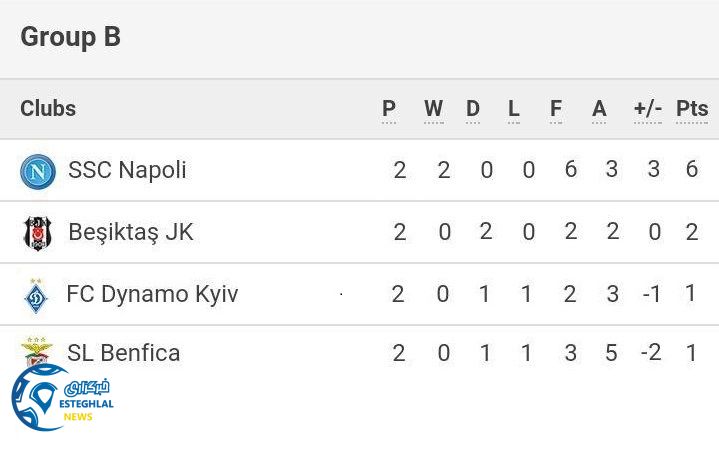719x450 pixels.
Task: Open the SSC Napoli team link
Action: [127, 170]
